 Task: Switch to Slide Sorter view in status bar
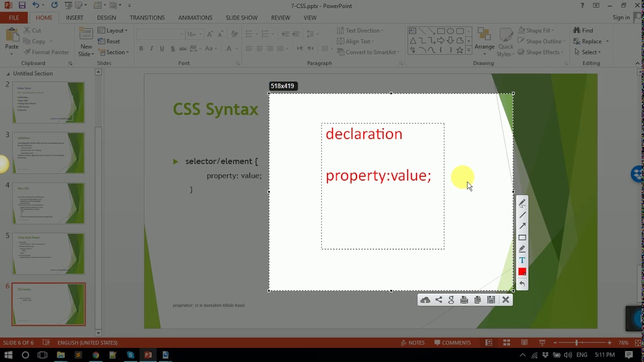coord(507,343)
